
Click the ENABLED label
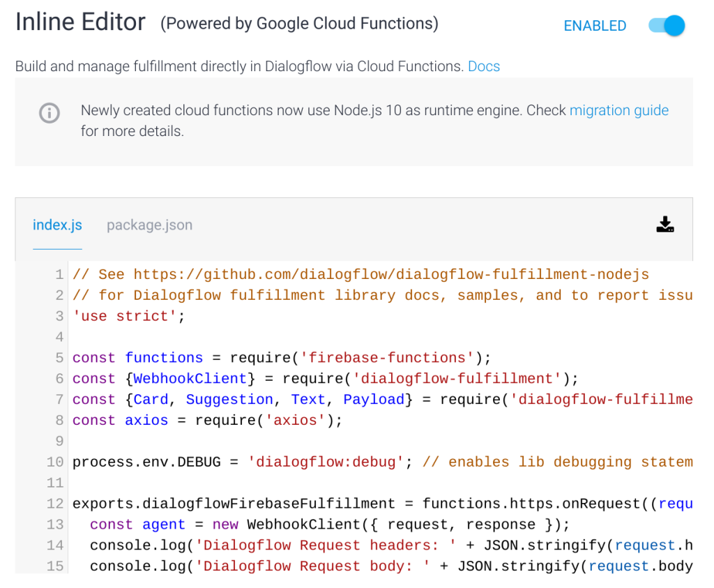coord(595,26)
